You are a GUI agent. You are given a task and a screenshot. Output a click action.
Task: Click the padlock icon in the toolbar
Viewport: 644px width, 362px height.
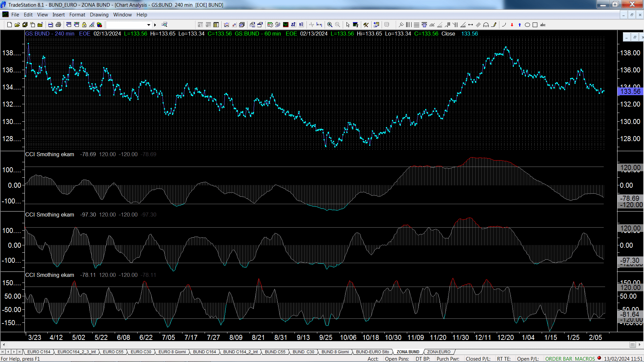tap(84, 25)
